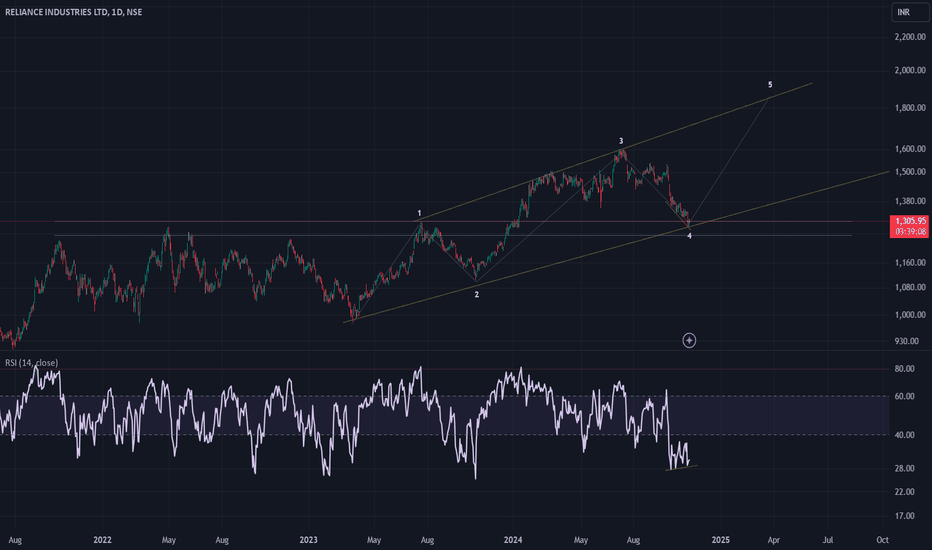The image size is (932, 550).
Task: Click the wave label 2 at the trough
Action: (476, 294)
